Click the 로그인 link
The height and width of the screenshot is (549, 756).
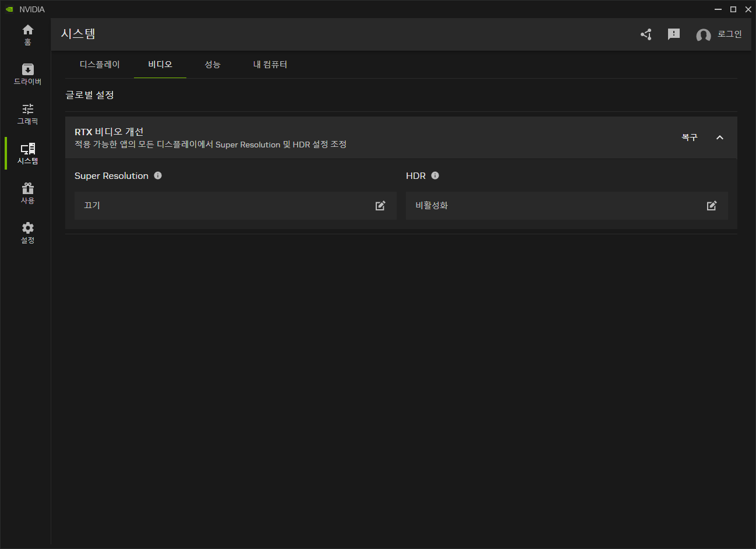pyautogui.click(x=729, y=34)
